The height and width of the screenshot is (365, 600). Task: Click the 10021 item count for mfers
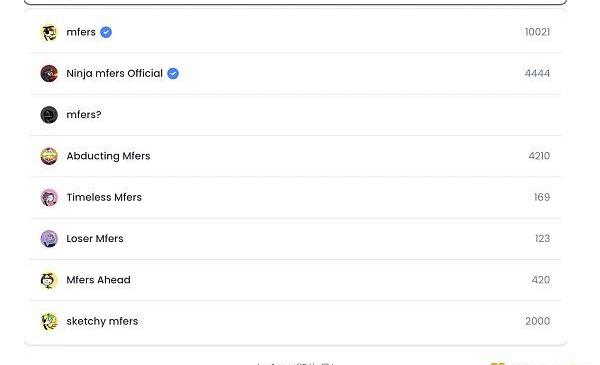pos(537,32)
